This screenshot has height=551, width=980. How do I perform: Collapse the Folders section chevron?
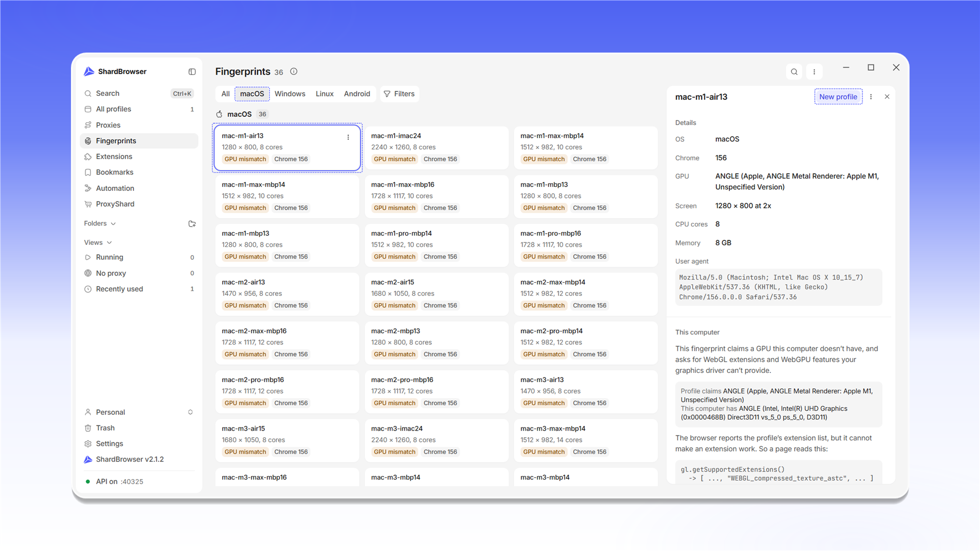pos(113,224)
